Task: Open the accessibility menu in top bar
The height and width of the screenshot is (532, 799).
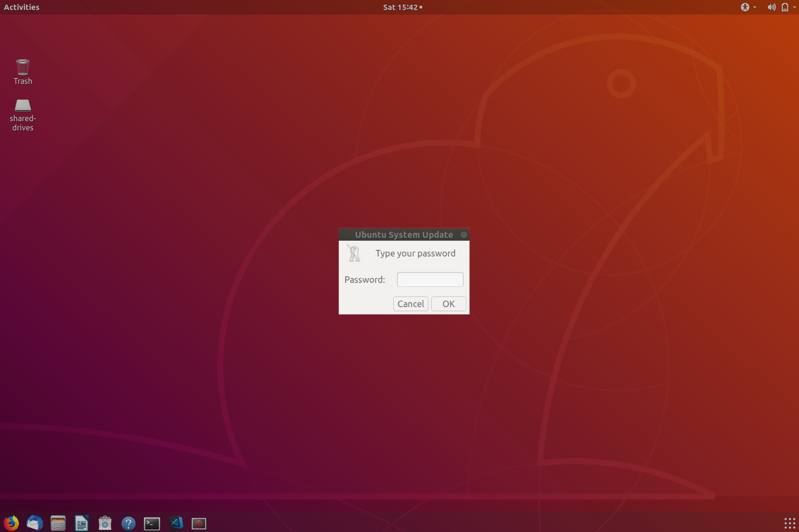Action: [x=748, y=7]
